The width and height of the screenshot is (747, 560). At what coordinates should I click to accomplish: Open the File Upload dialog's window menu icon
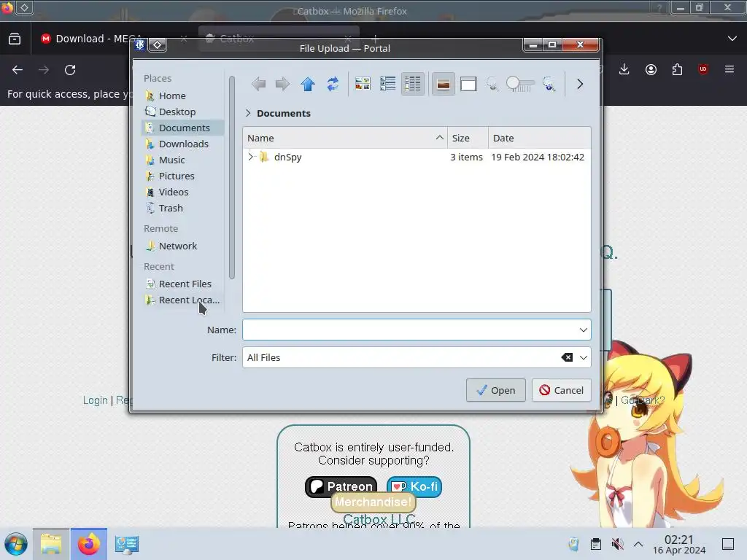139,44
